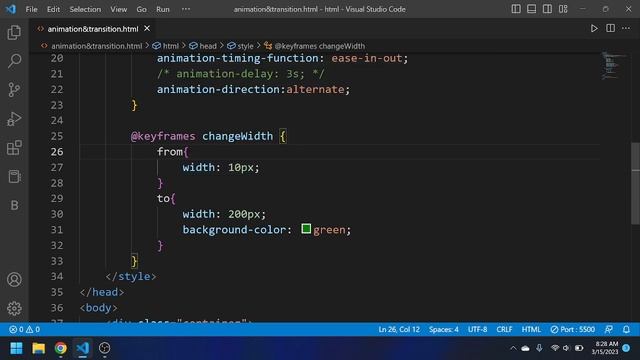Change indentation via Spaces: 4
Viewport: 640px width, 360px height.
pyautogui.click(x=444, y=329)
